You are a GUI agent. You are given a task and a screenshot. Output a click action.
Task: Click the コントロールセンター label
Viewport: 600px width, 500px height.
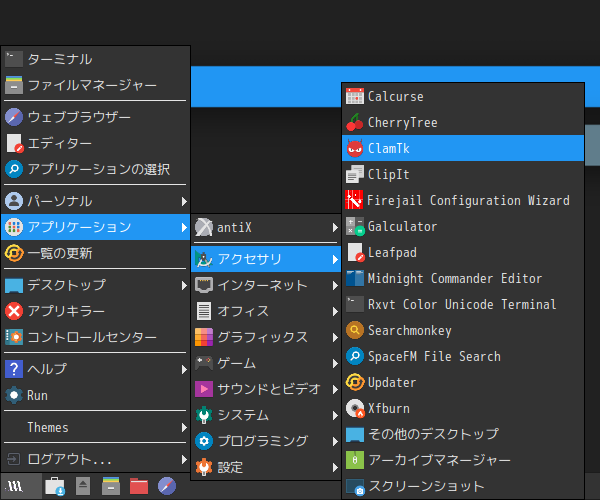point(92,337)
